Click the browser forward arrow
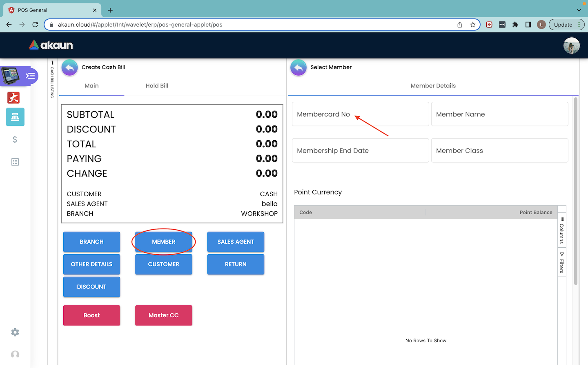588x368 pixels. point(22,25)
